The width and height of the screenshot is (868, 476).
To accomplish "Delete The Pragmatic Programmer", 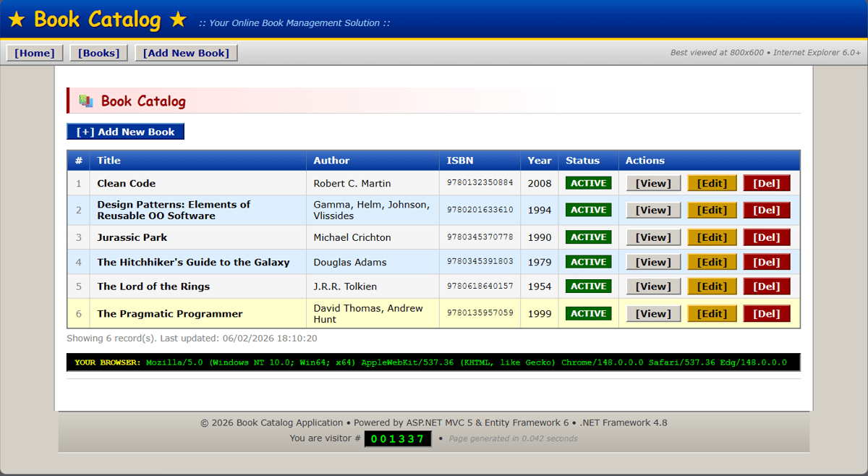I will (x=767, y=313).
